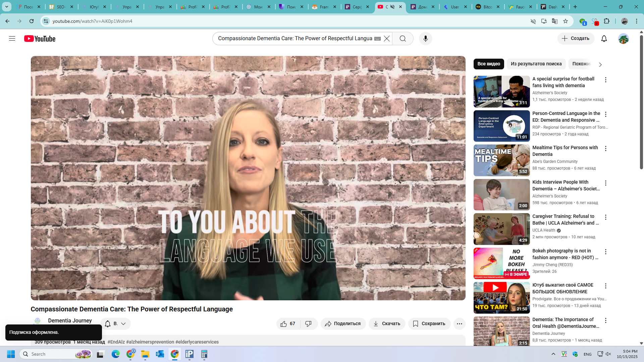Click the "Скачать" download button
Image resolution: width=644 pixels, height=362 pixels.
(x=387, y=323)
